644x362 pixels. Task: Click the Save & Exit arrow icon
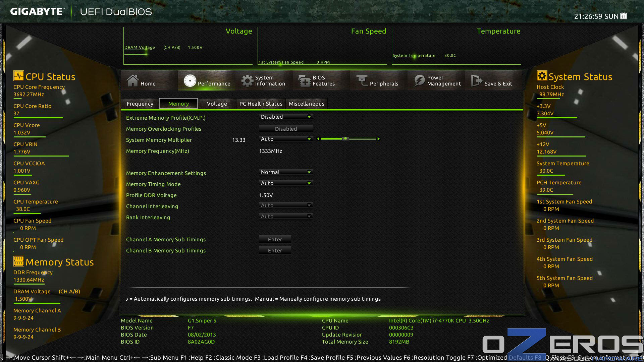click(477, 80)
